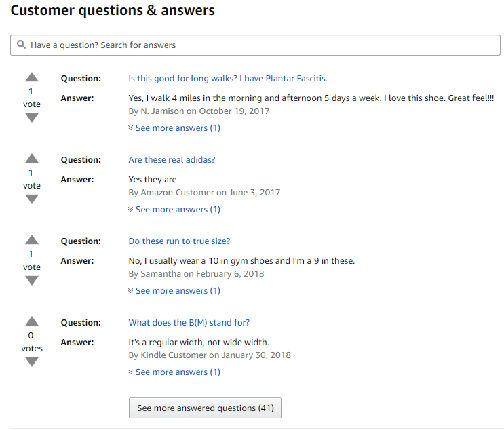Image resolution: width=504 pixels, height=430 pixels.
Task: Expand more answers for the B(M) question
Action: [x=174, y=372]
